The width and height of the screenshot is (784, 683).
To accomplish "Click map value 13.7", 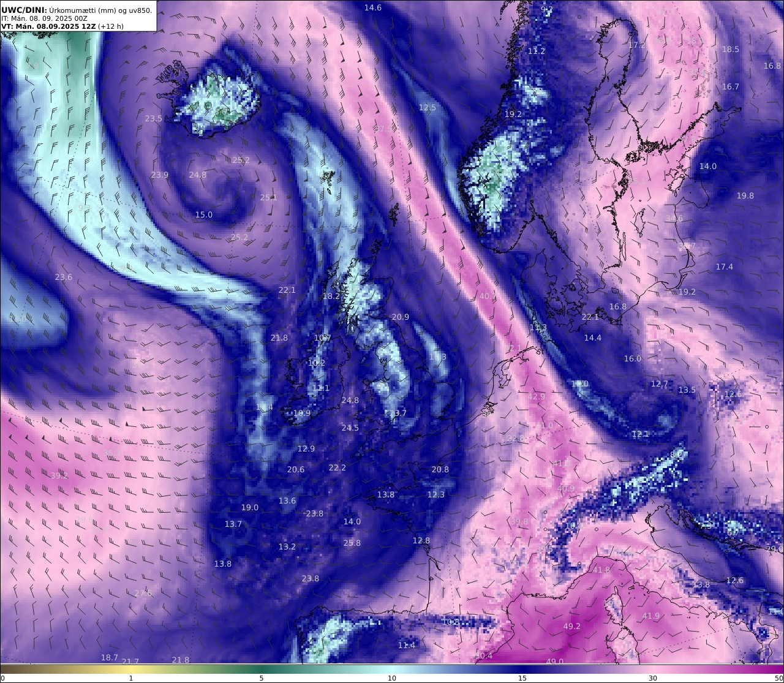I will (233, 524).
